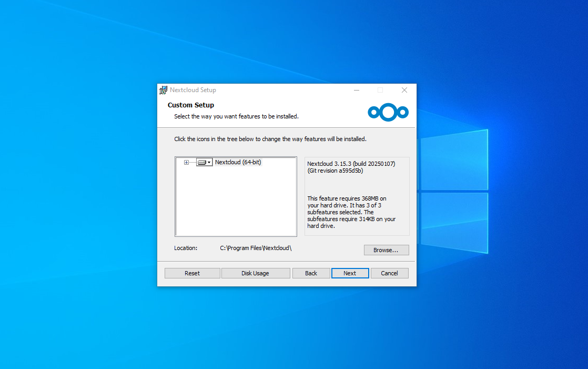
Task: Click the installer icon in the title bar
Action: (x=163, y=90)
